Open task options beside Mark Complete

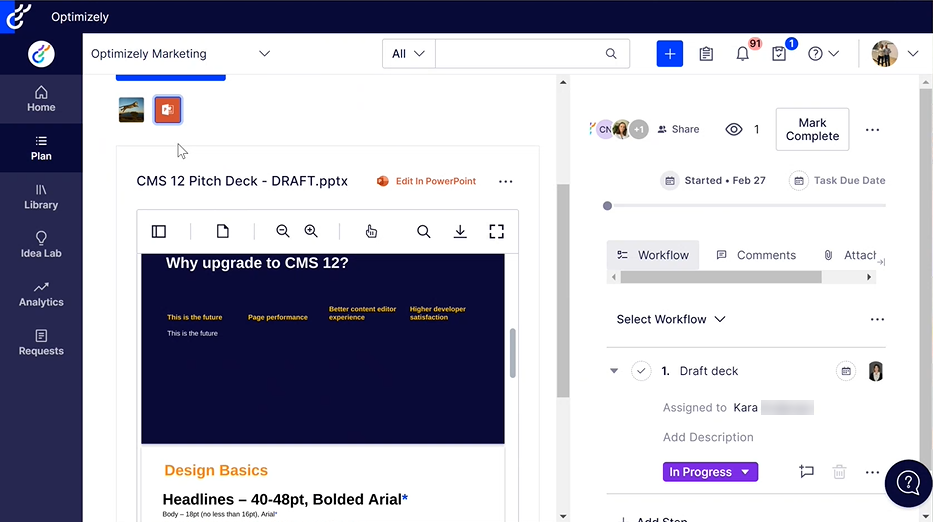tap(872, 130)
